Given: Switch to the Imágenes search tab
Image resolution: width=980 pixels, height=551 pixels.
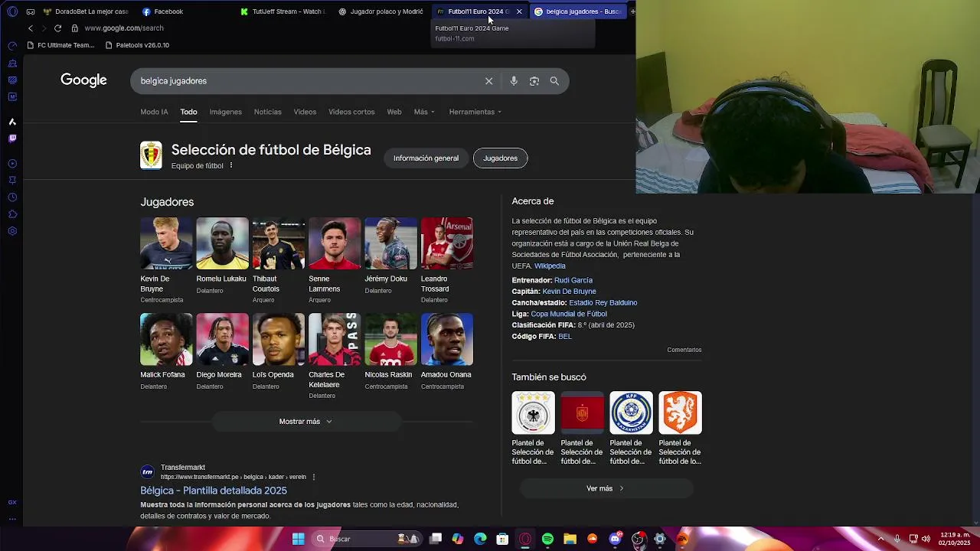Looking at the screenshot, I should (x=225, y=112).
